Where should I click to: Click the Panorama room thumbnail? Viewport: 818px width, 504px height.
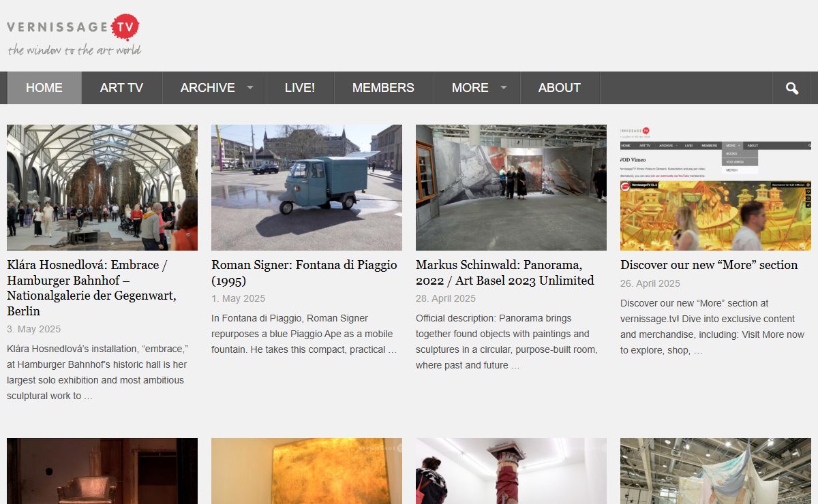(x=511, y=187)
